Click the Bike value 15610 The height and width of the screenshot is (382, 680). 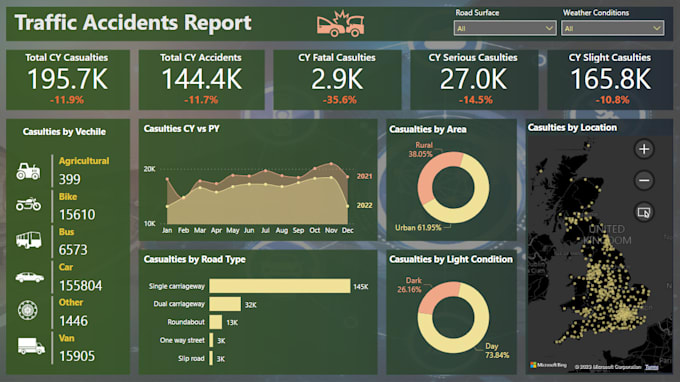[x=77, y=215]
